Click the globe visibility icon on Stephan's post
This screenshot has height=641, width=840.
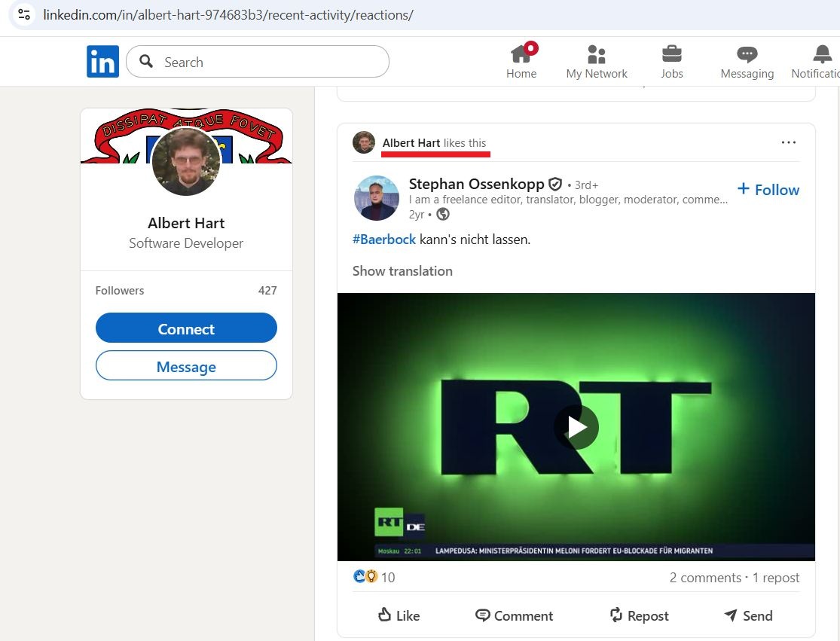[x=443, y=214]
